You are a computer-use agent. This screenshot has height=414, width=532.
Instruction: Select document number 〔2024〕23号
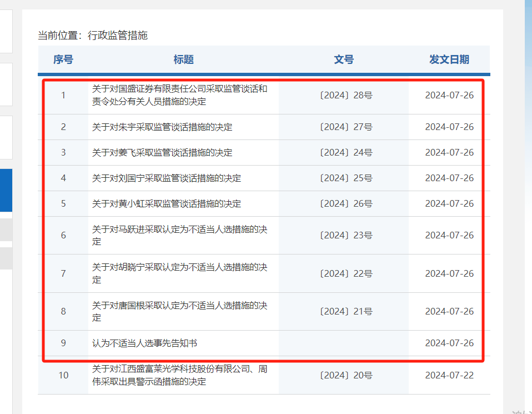pyautogui.click(x=346, y=236)
